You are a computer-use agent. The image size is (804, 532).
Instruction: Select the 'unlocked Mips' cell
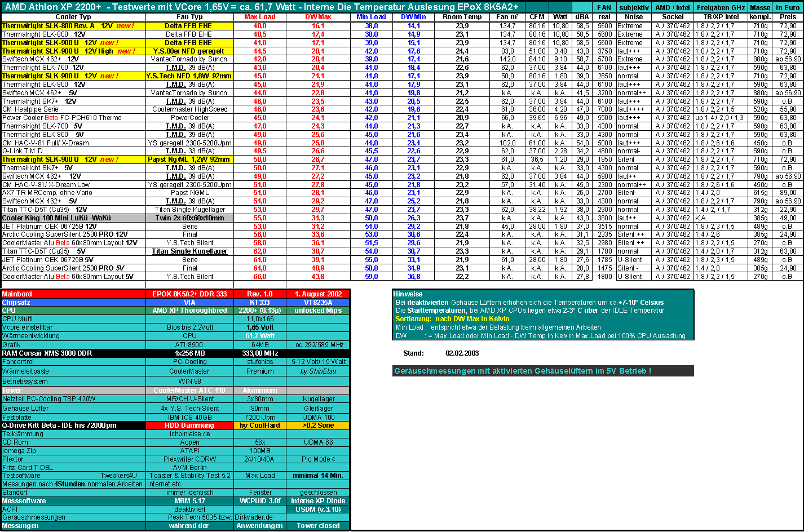pos(317,311)
